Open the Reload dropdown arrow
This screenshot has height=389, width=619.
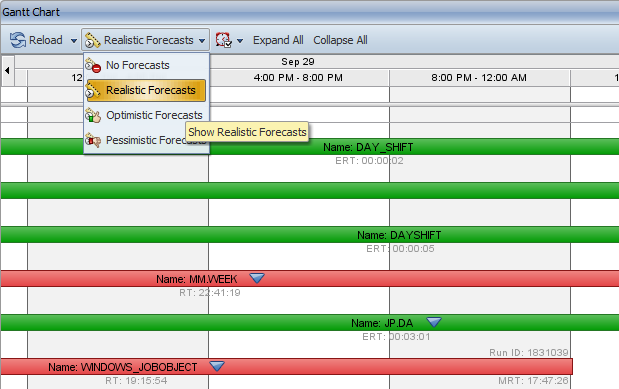click(73, 40)
